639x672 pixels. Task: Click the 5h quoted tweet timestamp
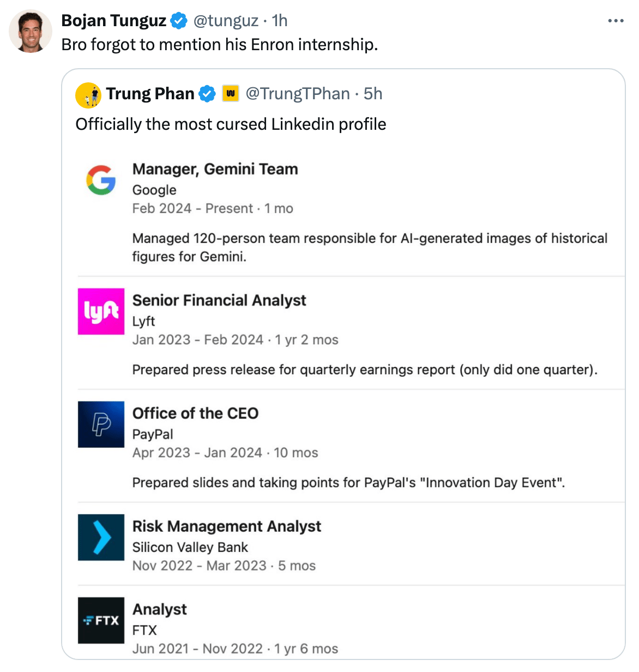tap(373, 94)
